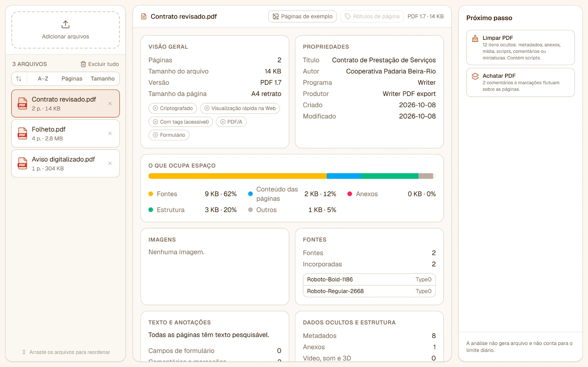Remove Aviso digitalizado.pdf using the X icon
Image resolution: width=588 pixels, height=367 pixels.
(x=110, y=164)
